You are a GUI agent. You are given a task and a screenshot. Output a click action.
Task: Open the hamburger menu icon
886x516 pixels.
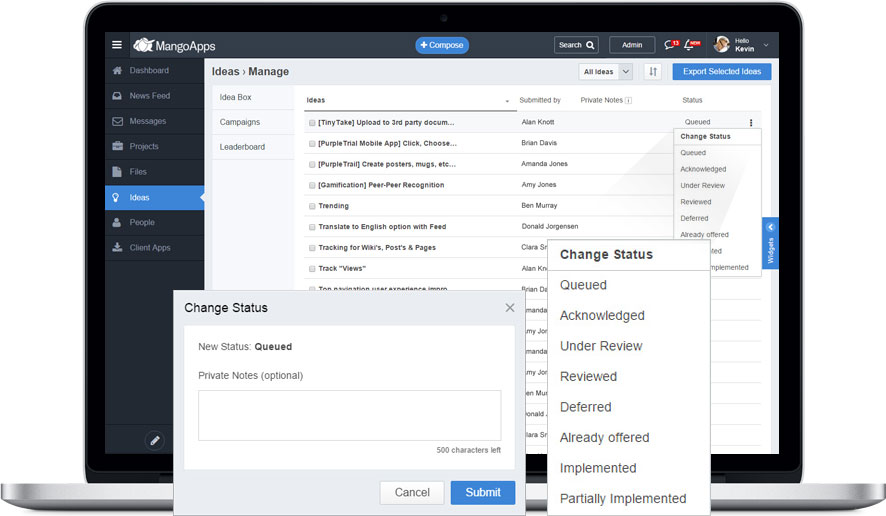pos(117,45)
